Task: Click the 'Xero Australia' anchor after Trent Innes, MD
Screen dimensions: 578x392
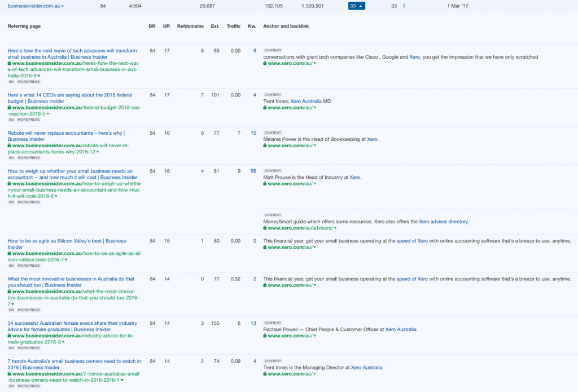Action: (306, 102)
